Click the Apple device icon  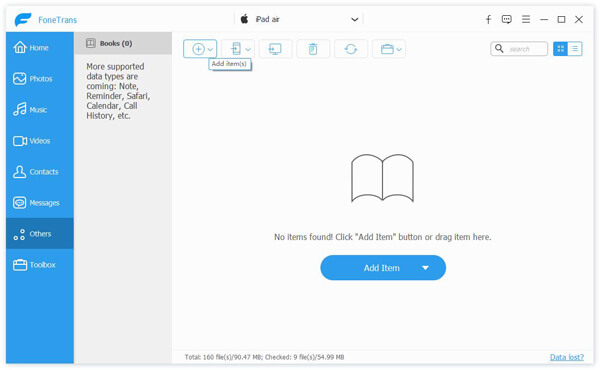(245, 19)
